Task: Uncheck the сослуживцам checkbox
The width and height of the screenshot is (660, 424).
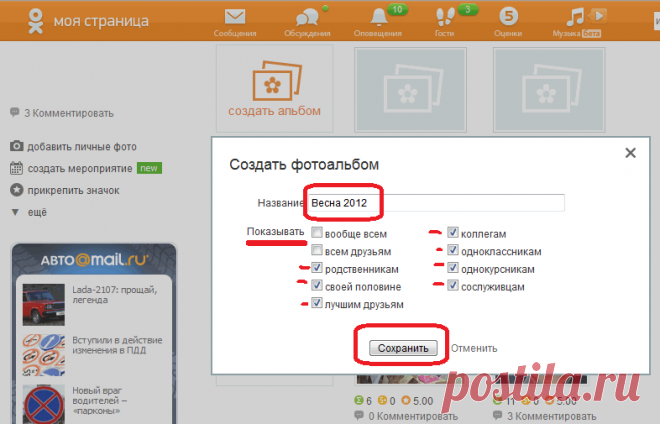Action: [452, 285]
